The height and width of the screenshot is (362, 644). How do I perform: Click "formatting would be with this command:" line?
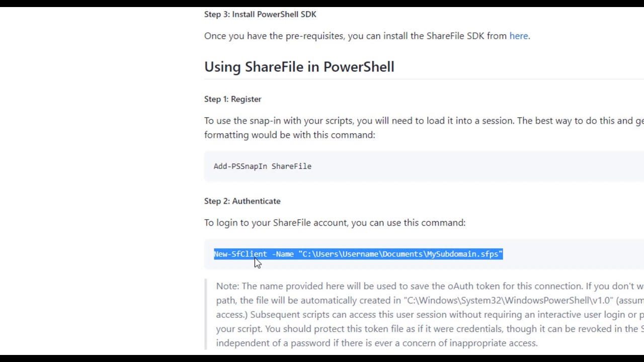pyautogui.click(x=289, y=135)
